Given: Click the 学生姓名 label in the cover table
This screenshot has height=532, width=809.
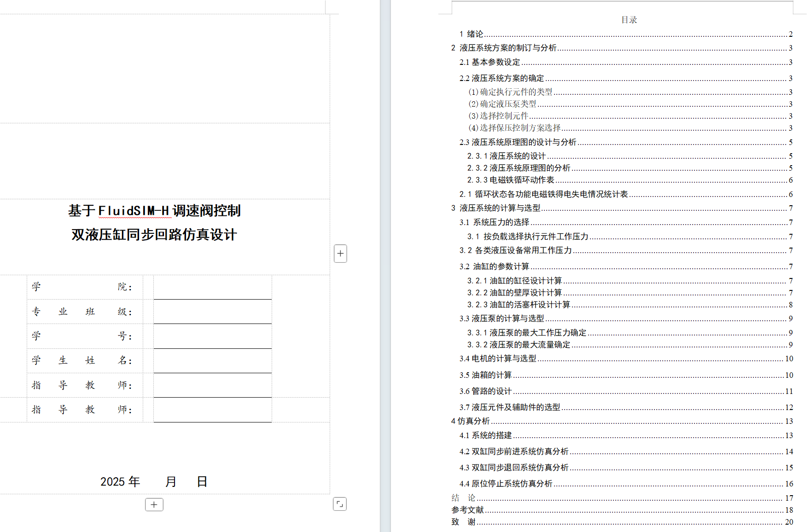Looking at the screenshot, I should (x=82, y=361).
